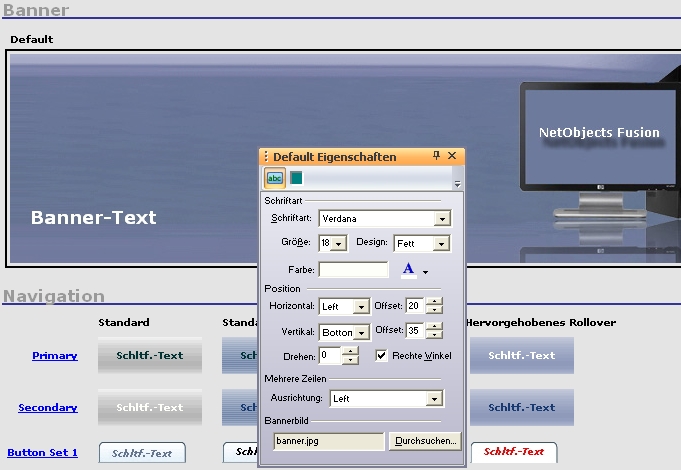Screen dimensions: 681x470
Task: Click the teal square tab icon
Action: click(296, 178)
